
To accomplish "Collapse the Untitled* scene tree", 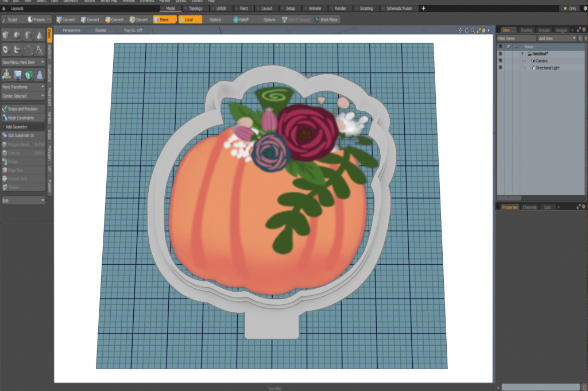I will 523,53.
